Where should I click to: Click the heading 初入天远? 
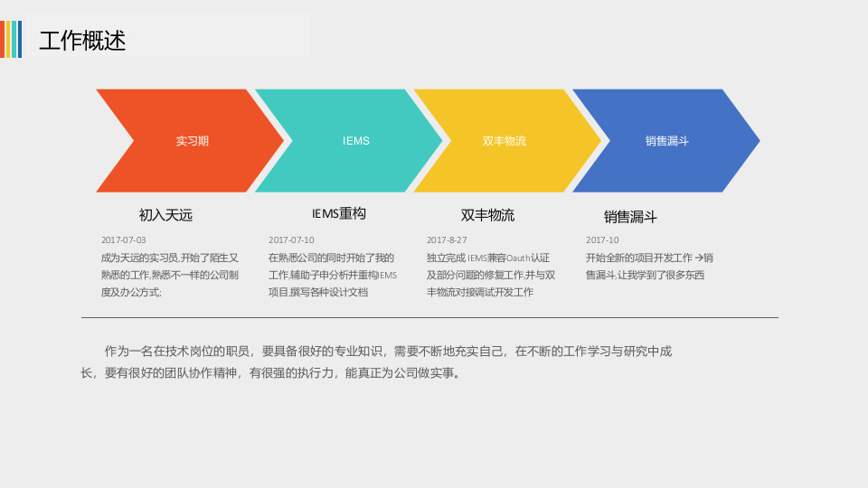165,215
